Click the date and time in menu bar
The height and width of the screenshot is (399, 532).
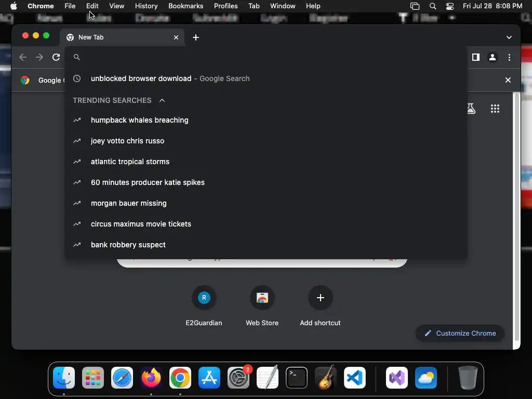click(x=493, y=6)
